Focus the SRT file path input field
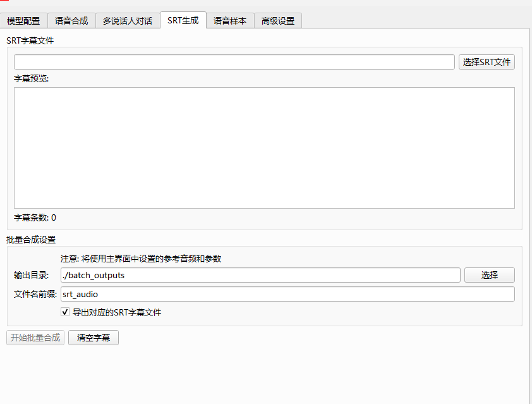The width and height of the screenshot is (532, 404). pyautogui.click(x=234, y=62)
